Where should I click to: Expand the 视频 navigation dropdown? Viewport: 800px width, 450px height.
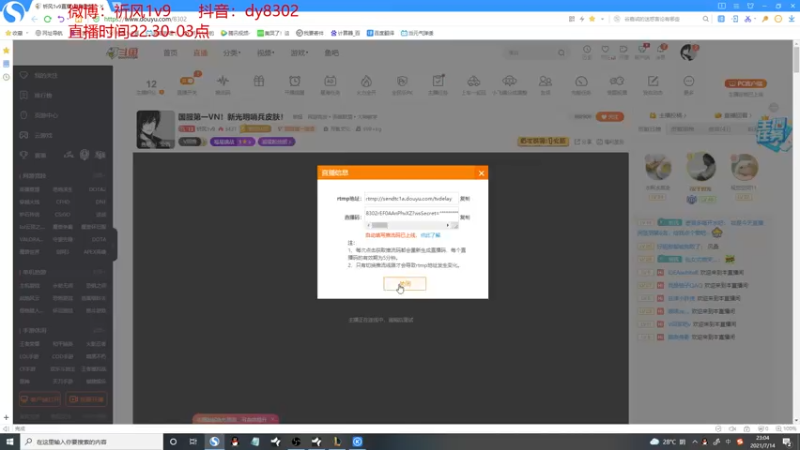pos(265,53)
